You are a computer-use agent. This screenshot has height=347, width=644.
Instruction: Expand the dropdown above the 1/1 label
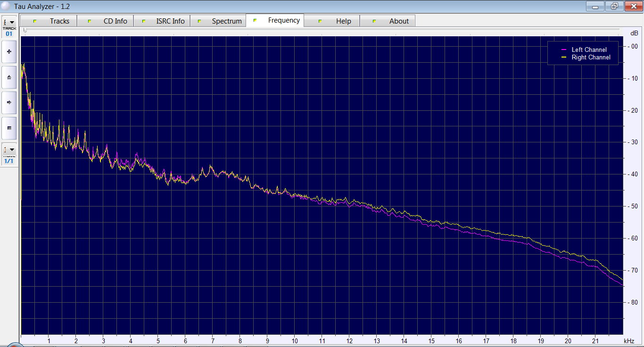[9, 149]
